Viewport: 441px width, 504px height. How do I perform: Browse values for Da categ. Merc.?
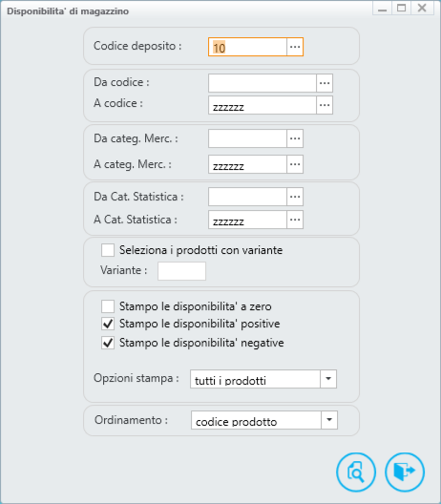click(x=295, y=138)
